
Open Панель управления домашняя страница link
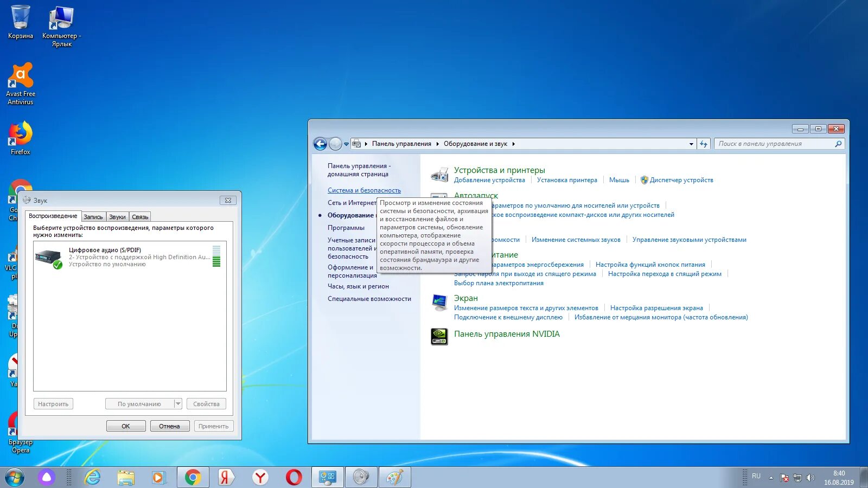[x=359, y=170]
